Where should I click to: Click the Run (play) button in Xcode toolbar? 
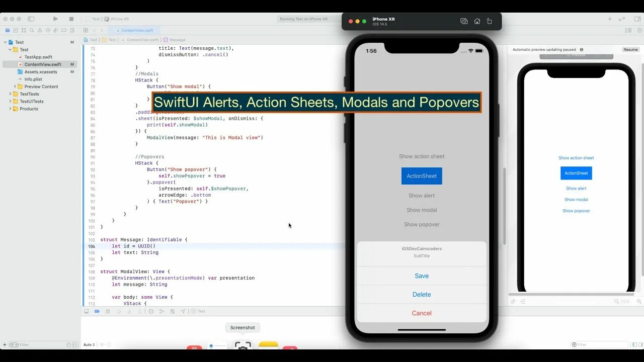55,19
